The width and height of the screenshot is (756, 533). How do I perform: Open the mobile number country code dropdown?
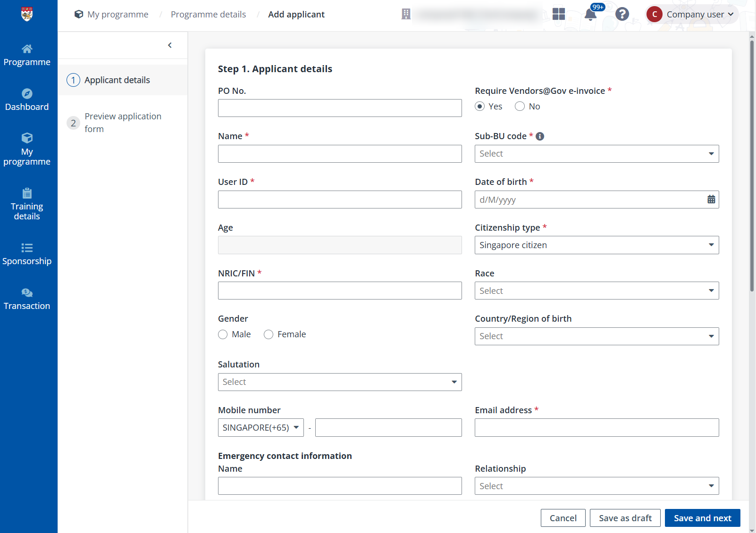point(260,427)
